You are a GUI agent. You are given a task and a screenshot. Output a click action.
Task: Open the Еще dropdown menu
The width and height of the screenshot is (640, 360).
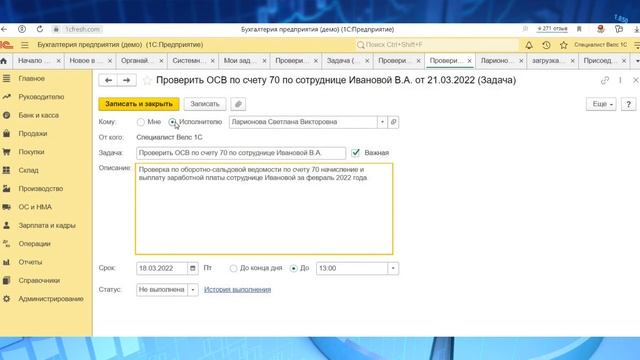pyautogui.click(x=601, y=104)
